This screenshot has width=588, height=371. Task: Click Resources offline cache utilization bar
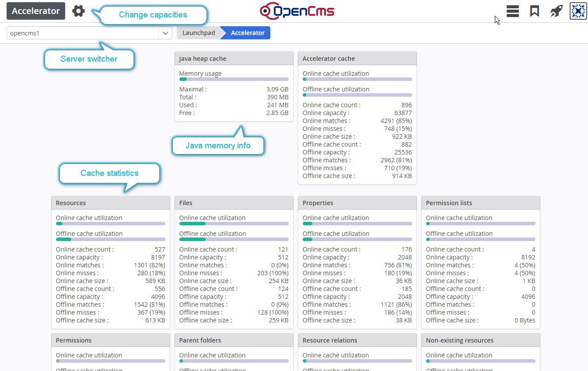click(x=111, y=239)
